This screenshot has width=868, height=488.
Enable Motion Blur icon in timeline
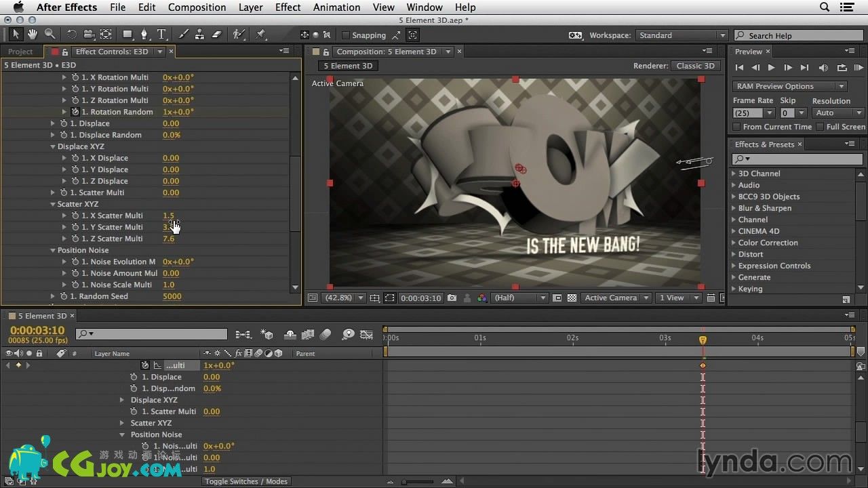pyautogui.click(x=325, y=334)
